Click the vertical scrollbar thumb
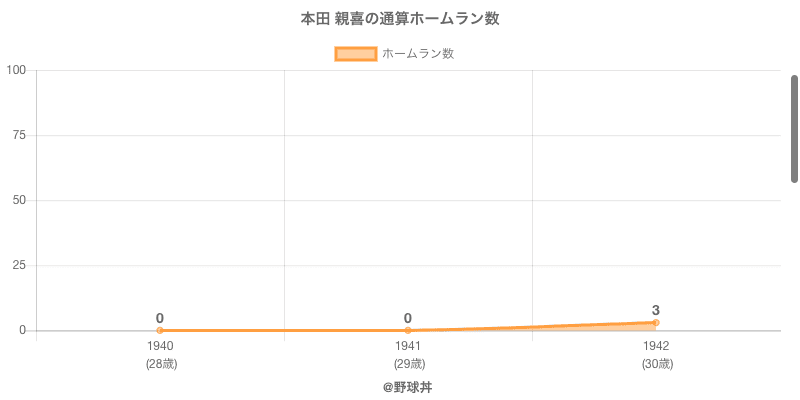 click(x=794, y=130)
